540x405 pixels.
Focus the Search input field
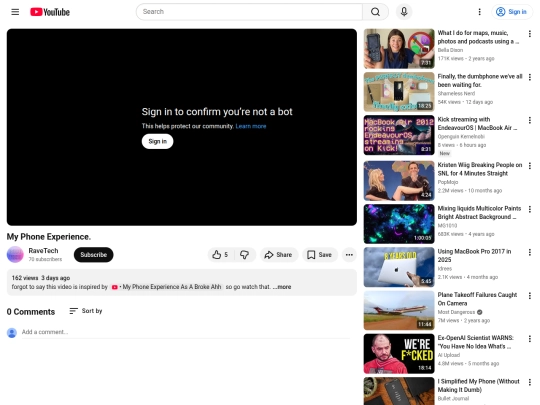click(250, 12)
